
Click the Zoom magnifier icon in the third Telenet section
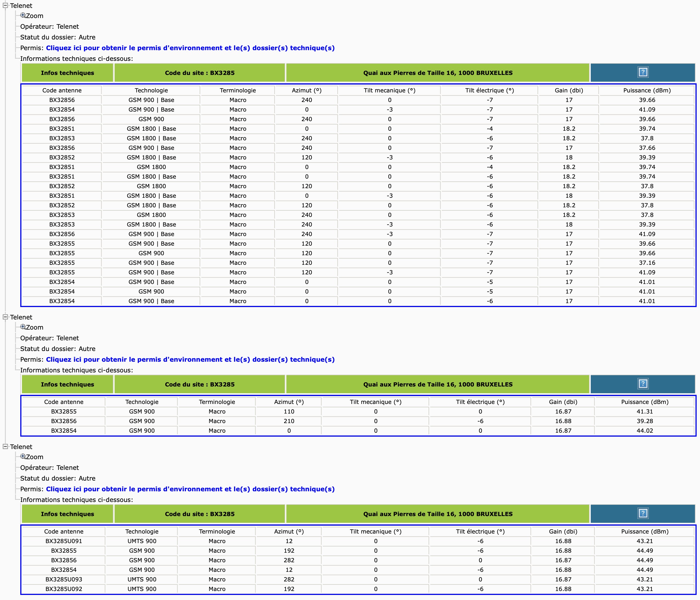point(23,456)
